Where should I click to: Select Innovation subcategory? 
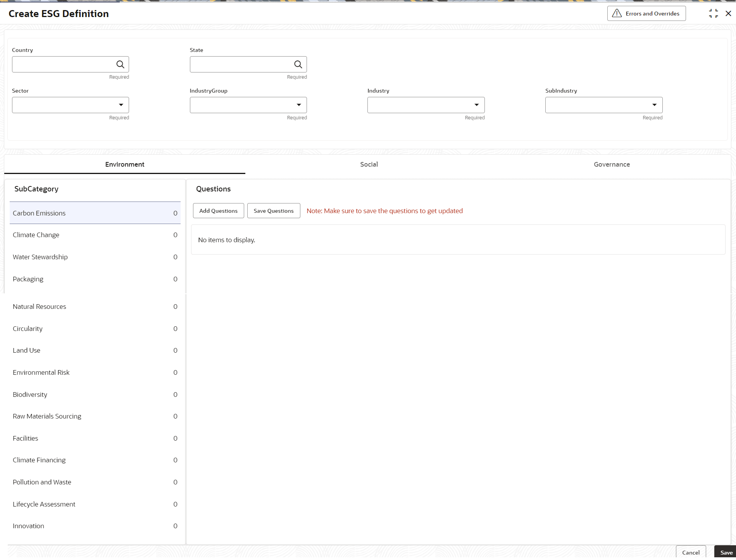coord(95,526)
